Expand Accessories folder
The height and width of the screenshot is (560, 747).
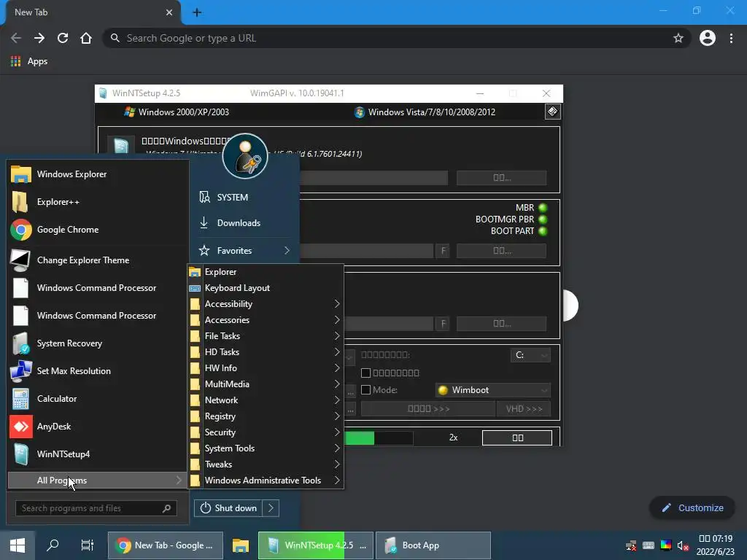point(266,320)
